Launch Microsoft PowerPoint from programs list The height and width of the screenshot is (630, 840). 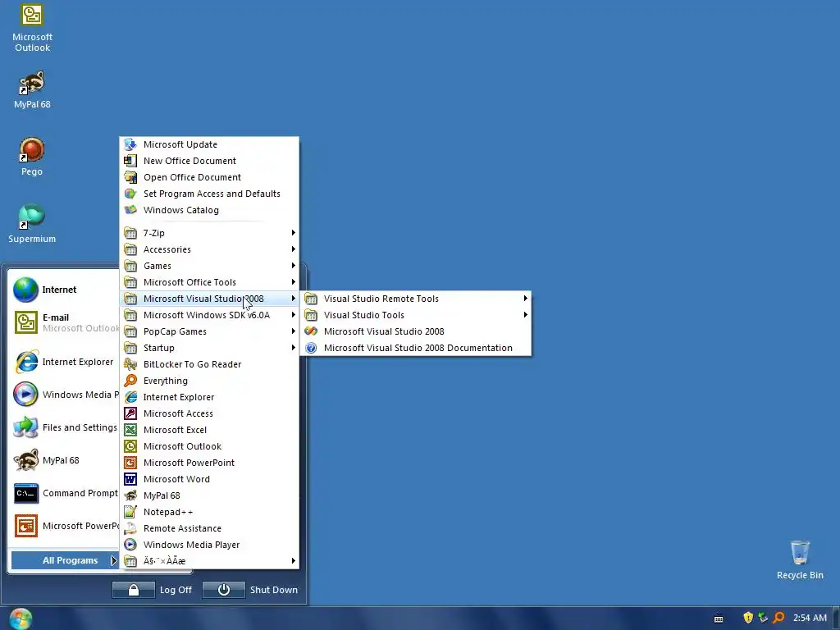point(209,463)
